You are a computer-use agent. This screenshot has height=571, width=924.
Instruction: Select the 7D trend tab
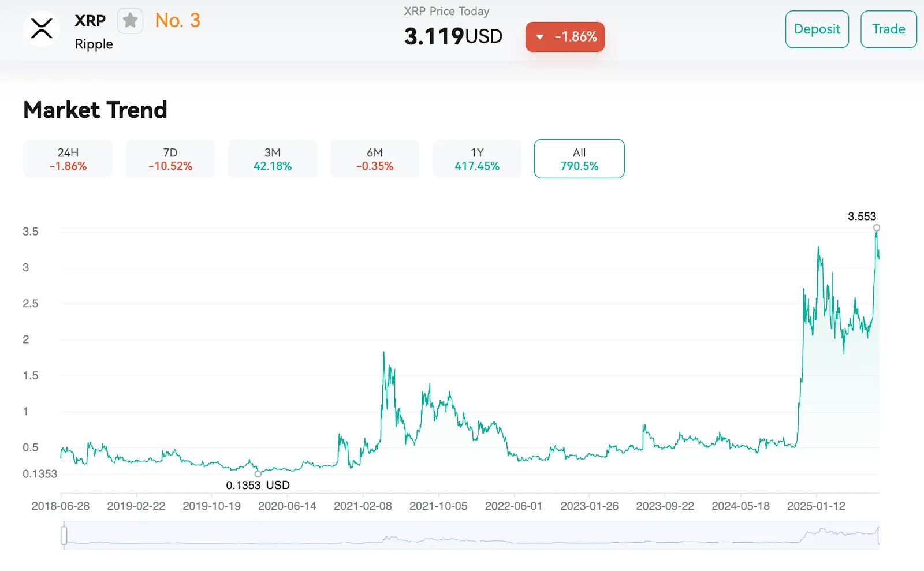coord(170,159)
